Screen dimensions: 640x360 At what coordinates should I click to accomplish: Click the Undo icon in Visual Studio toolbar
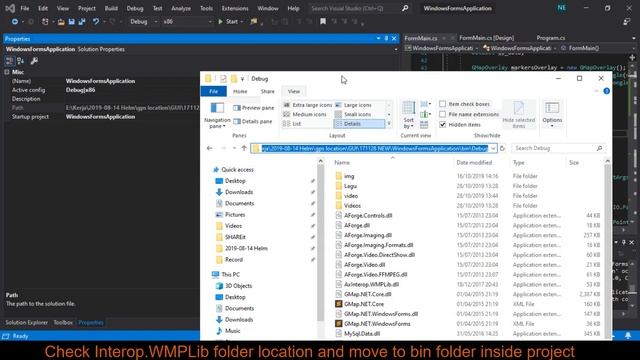pyautogui.click(x=96, y=22)
